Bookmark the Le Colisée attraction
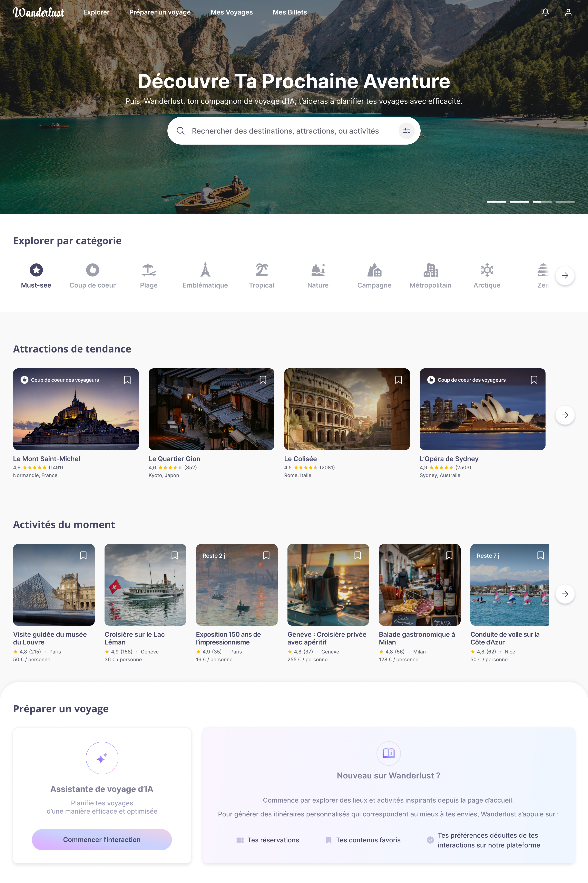588x883 pixels. pos(398,380)
